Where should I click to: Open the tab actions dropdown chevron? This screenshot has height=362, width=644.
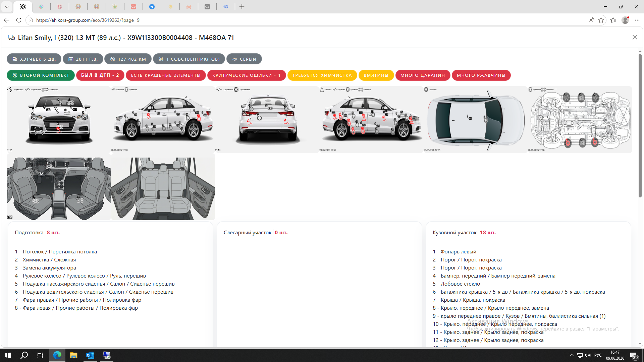click(7, 7)
